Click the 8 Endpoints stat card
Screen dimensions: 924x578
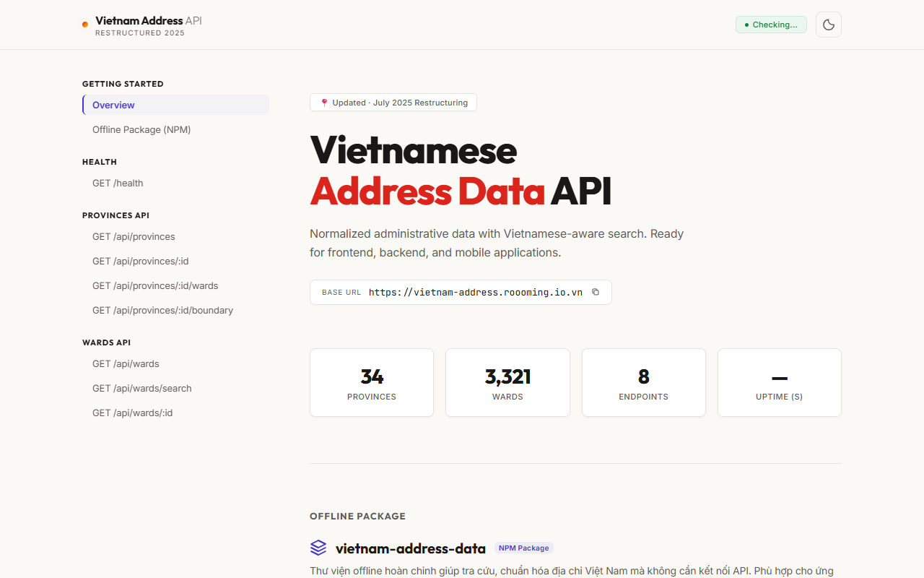[644, 382]
